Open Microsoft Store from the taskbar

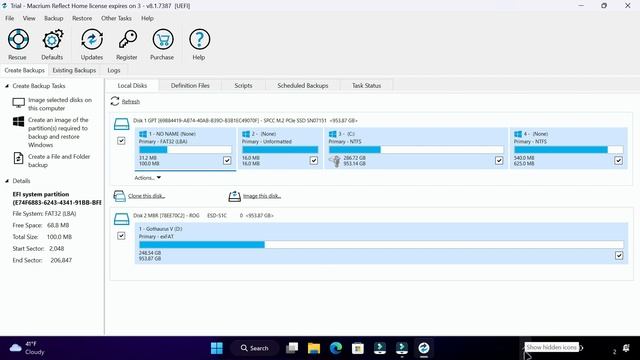[x=358, y=348]
